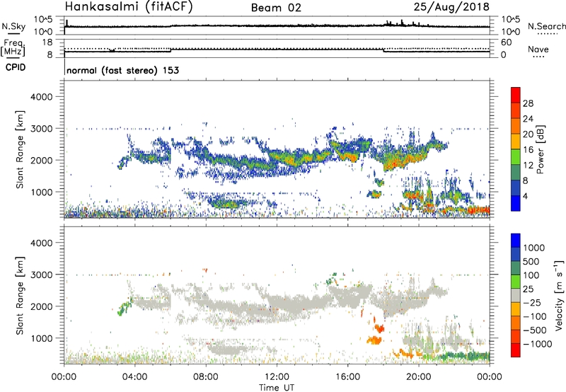Click "25" on the velocity color bar
Viewport: 566px width, 392px height.
click(528, 289)
